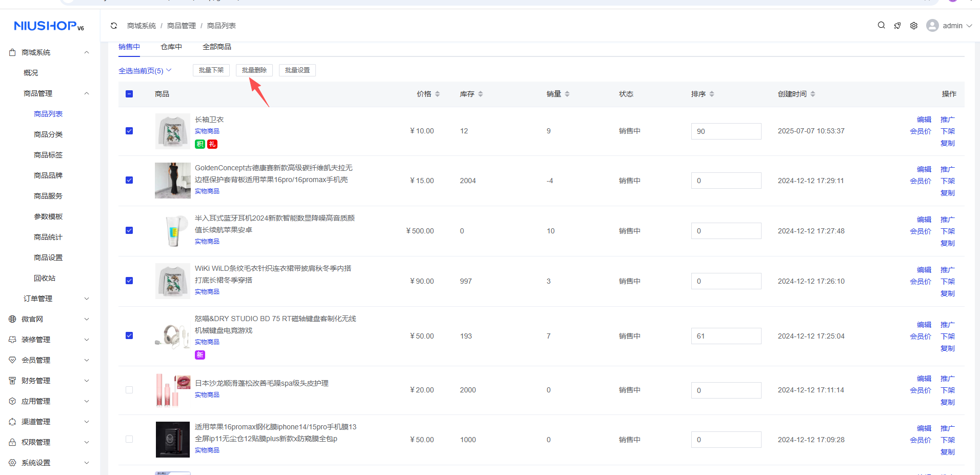Click the rocket icon in top bar
Viewport: 980px width, 475px height.
point(897,26)
